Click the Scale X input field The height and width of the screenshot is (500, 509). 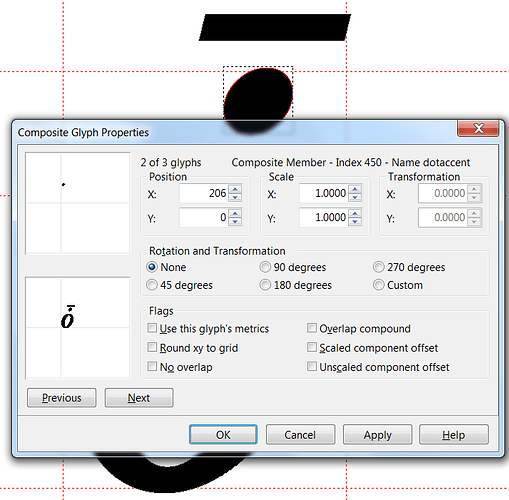pyautogui.click(x=324, y=193)
